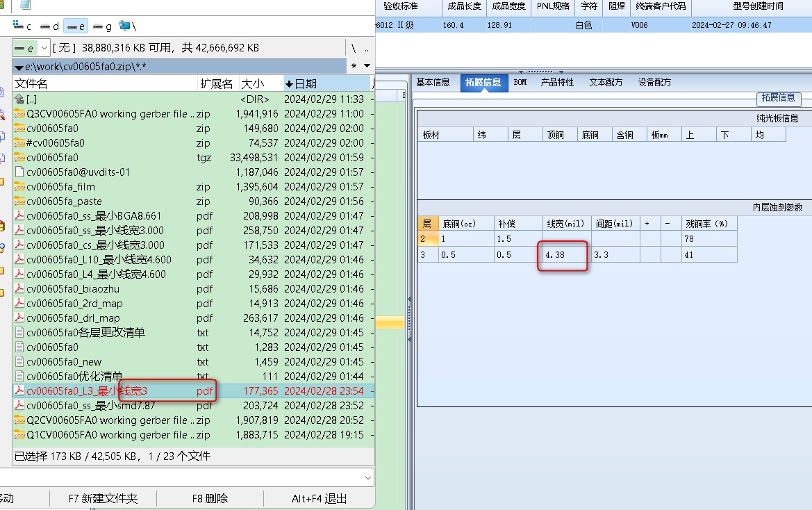Click the 拓展信息 panel header button
Screen dimensions: 812x510
click(779, 98)
